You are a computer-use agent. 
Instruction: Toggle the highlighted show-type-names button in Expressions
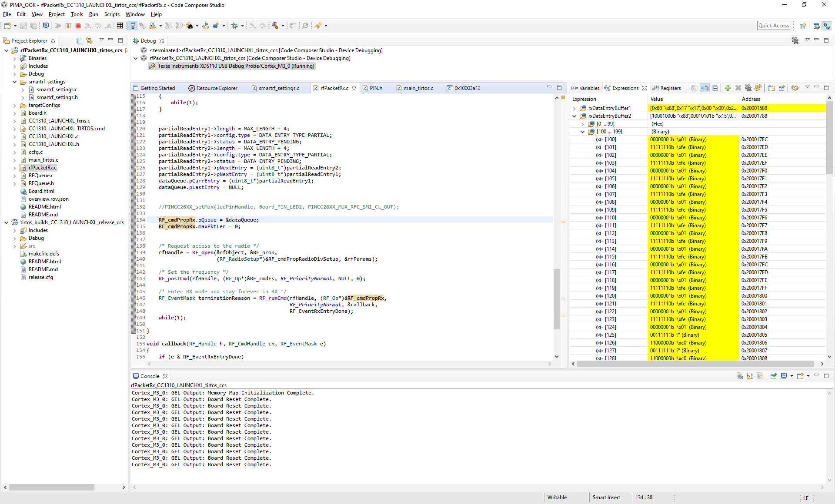(x=705, y=88)
